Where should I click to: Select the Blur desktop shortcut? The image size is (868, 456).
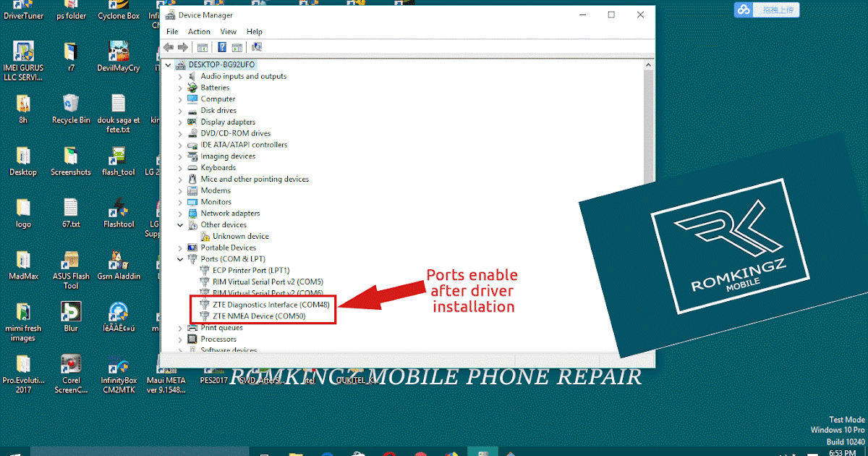(71, 317)
